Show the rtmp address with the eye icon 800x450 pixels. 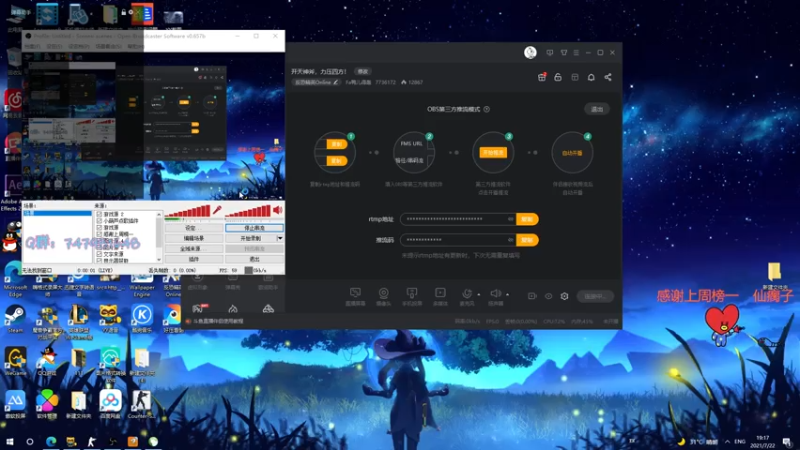click(510, 219)
